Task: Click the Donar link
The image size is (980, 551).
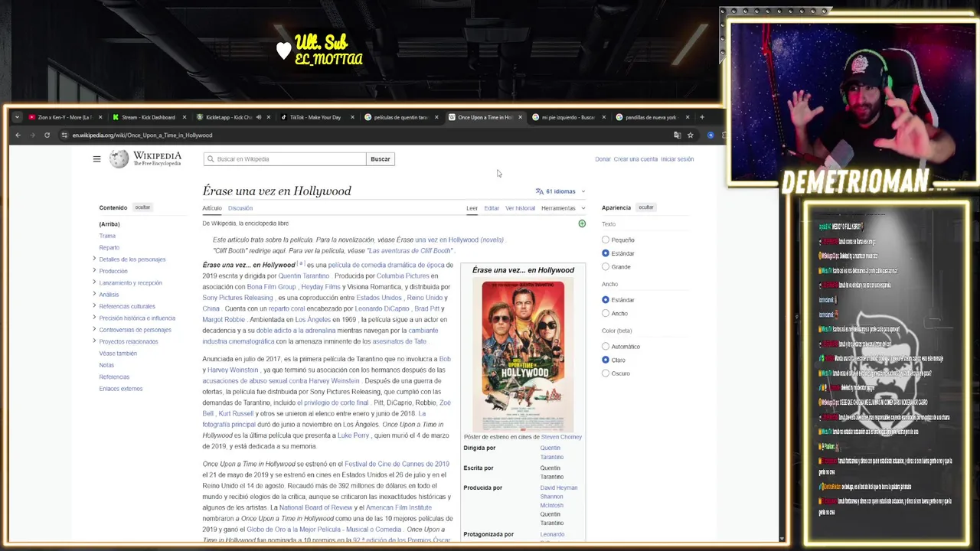Action: 603,159
